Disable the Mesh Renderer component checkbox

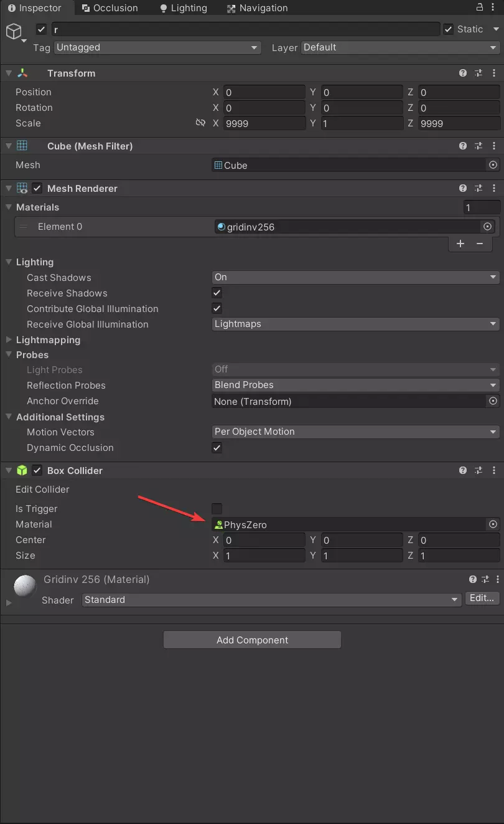click(37, 188)
